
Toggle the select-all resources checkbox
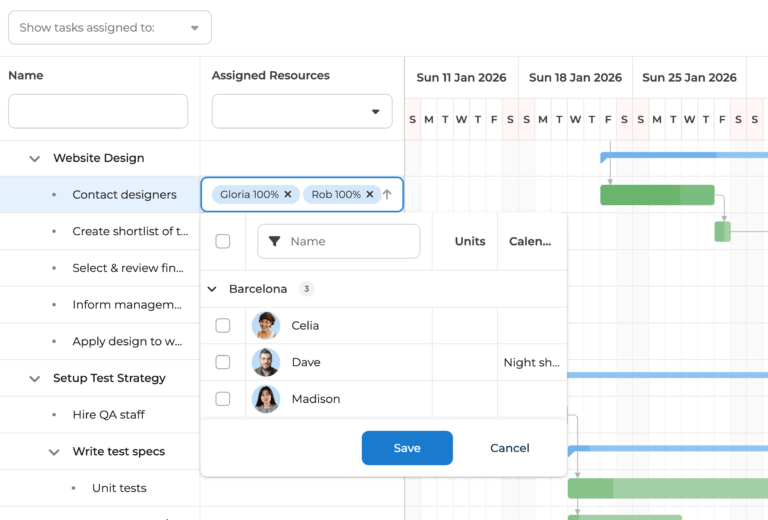tap(223, 241)
